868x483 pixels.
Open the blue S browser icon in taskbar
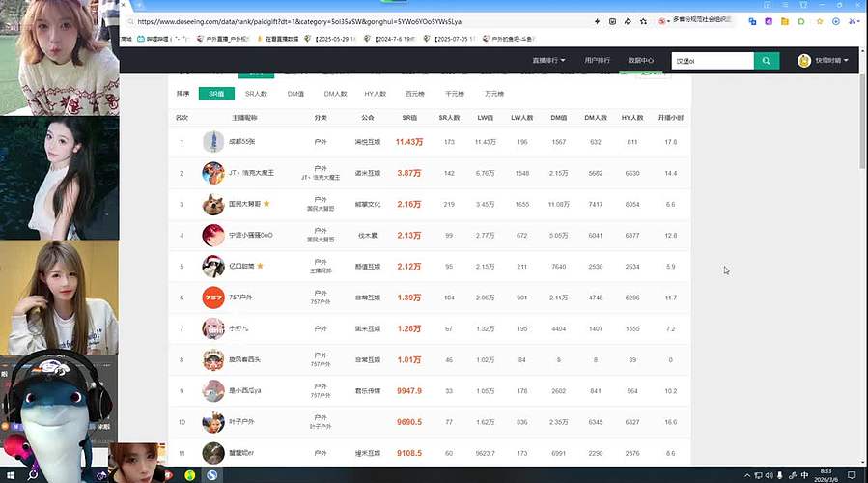(x=212, y=475)
